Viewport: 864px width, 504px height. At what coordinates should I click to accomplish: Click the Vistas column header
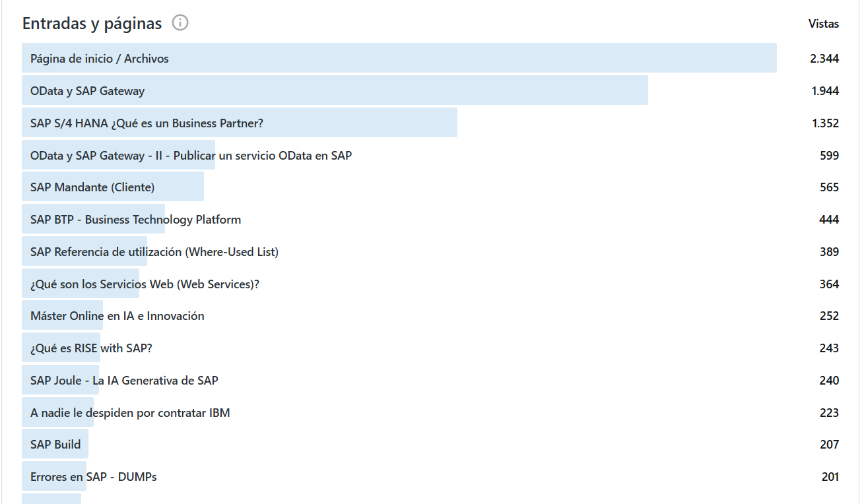[x=823, y=24]
